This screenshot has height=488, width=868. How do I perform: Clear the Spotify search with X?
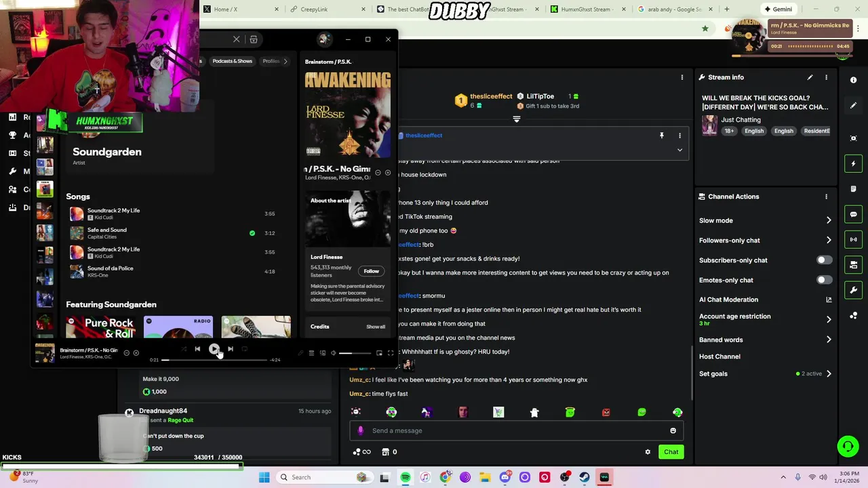click(x=237, y=39)
